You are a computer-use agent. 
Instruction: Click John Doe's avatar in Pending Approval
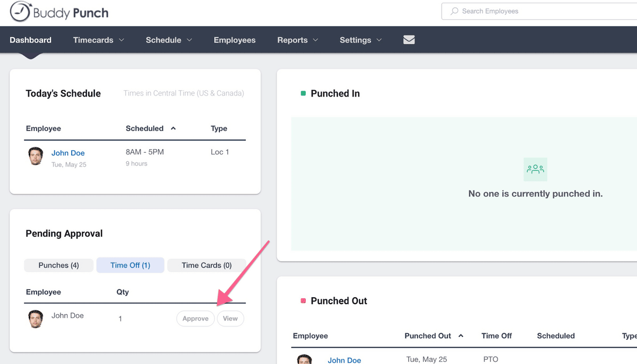click(36, 319)
